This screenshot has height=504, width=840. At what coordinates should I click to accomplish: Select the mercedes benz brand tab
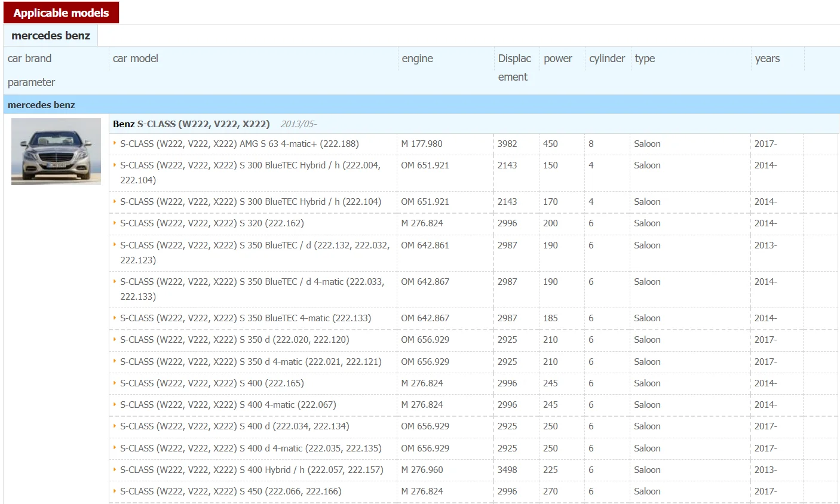(x=51, y=35)
